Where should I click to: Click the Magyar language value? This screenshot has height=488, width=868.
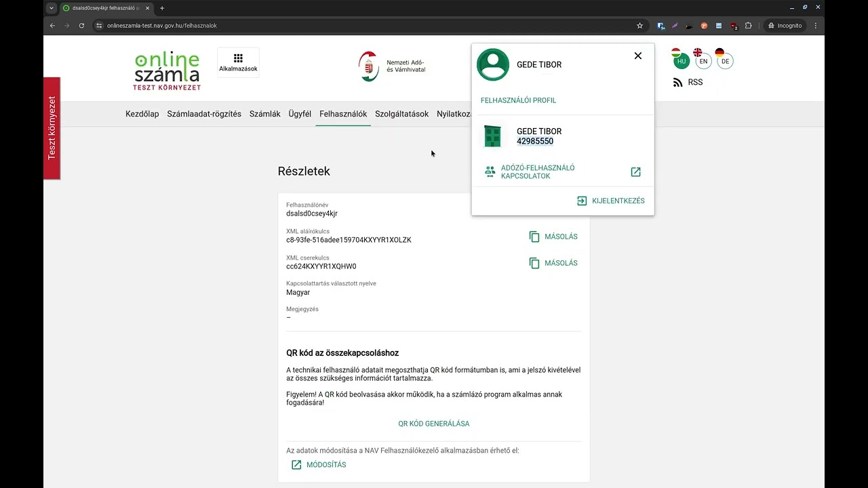click(298, 293)
